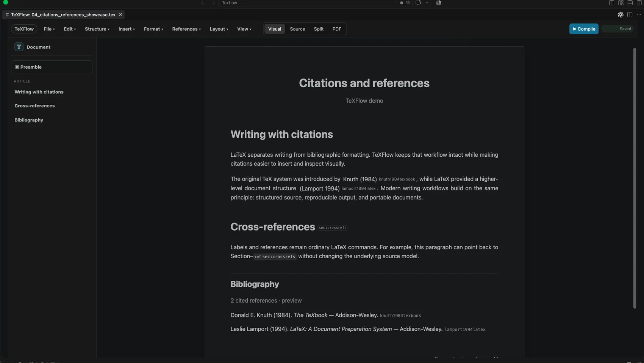This screenshot has width=644, height=363.
Task: Click the Bibliography heading in document
Action: (255, 284)
